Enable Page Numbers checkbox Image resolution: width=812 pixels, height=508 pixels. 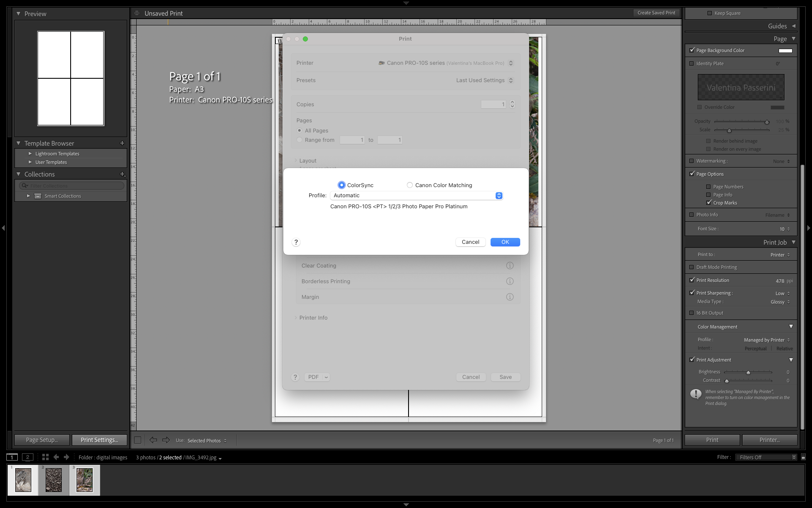coord(708,187)
